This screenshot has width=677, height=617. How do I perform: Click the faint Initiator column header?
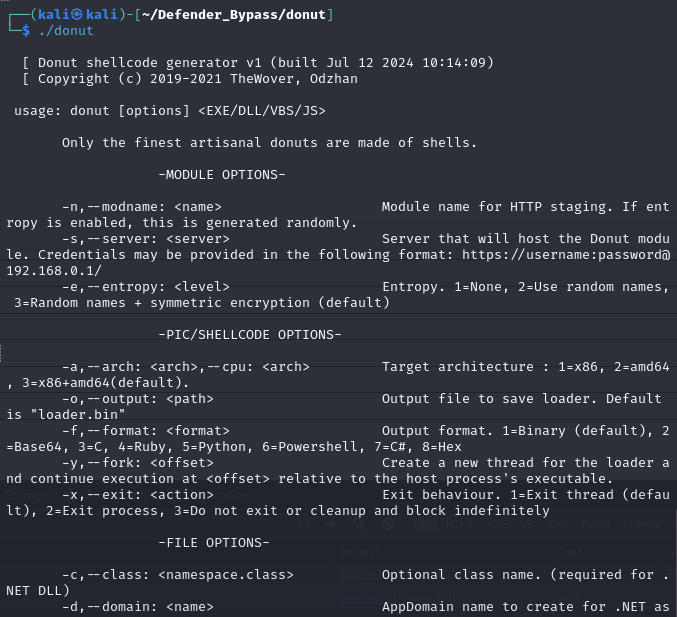click(359, 552)
